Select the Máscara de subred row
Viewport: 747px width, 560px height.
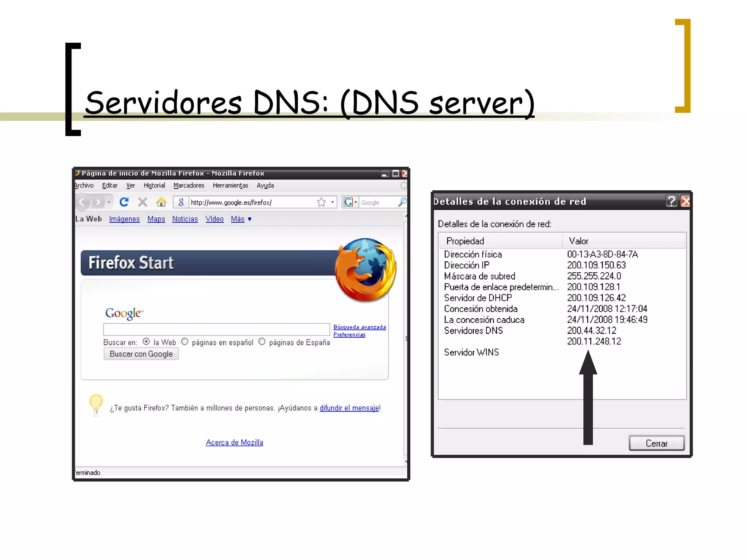pyautogui.click(x=562, y=276)
